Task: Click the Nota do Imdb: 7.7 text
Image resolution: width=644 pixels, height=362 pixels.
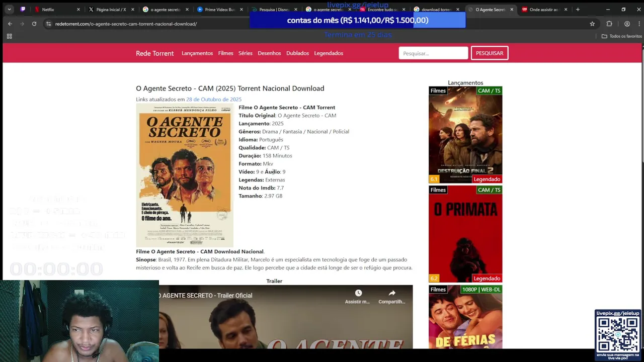Action: [261, 188]
